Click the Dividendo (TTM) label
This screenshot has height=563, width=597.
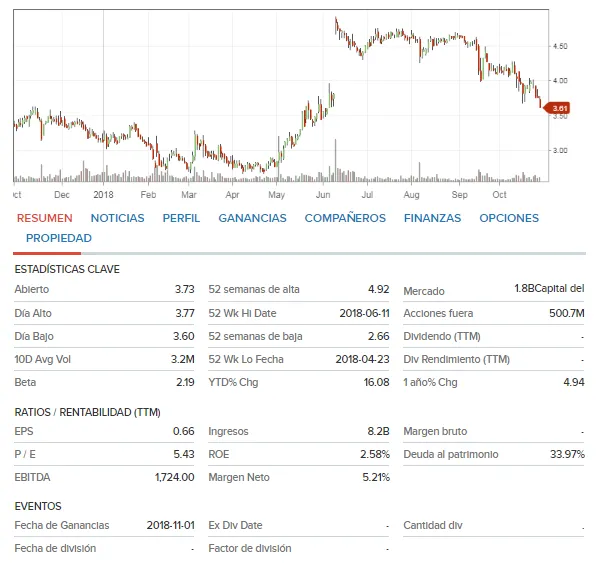tap(442, 337)
